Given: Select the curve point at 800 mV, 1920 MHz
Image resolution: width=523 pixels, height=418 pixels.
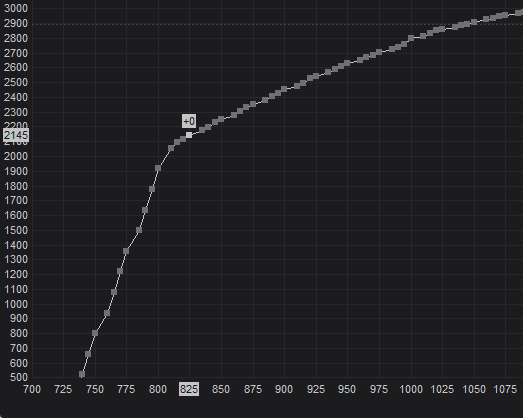Looking at the screenshot, I should point(158,168).
